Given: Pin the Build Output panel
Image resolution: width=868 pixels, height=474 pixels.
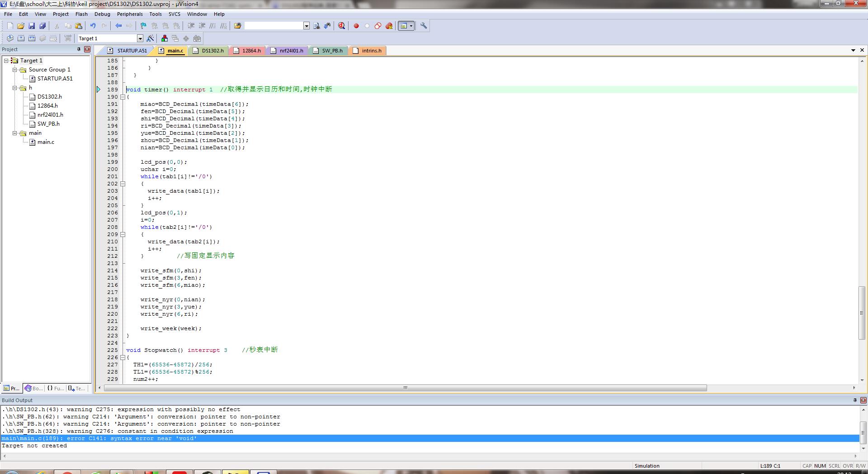Looking at the screenshot, I should click(x=855, y=400).
